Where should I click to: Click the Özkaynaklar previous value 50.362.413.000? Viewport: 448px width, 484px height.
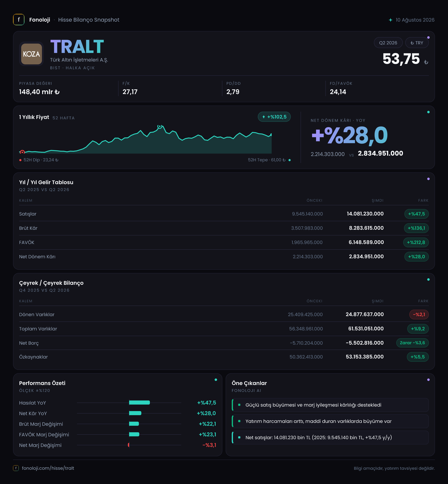click(x=306, y=357)
